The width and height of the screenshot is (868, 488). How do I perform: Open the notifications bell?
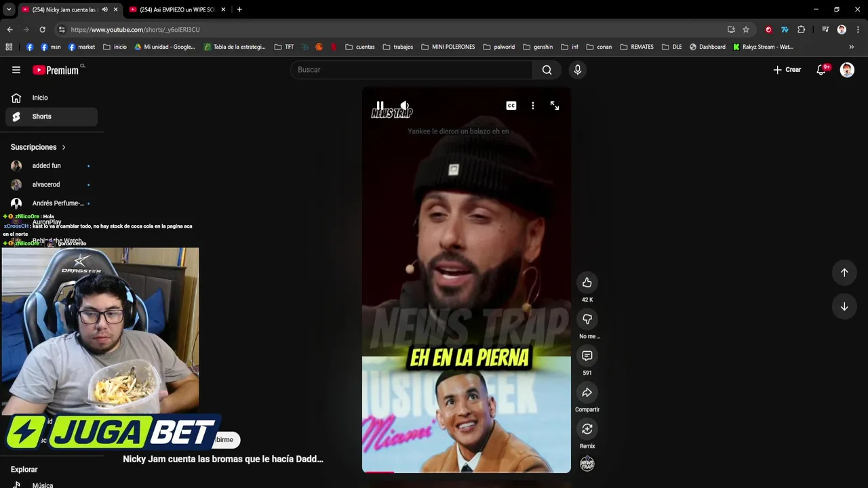pos(821,70)
